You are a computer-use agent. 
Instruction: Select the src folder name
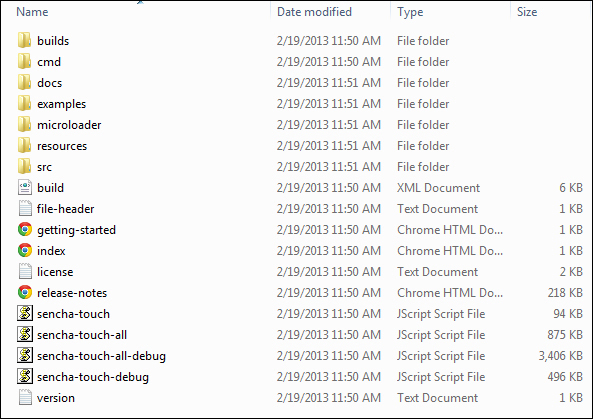click(x=44, y=167)
